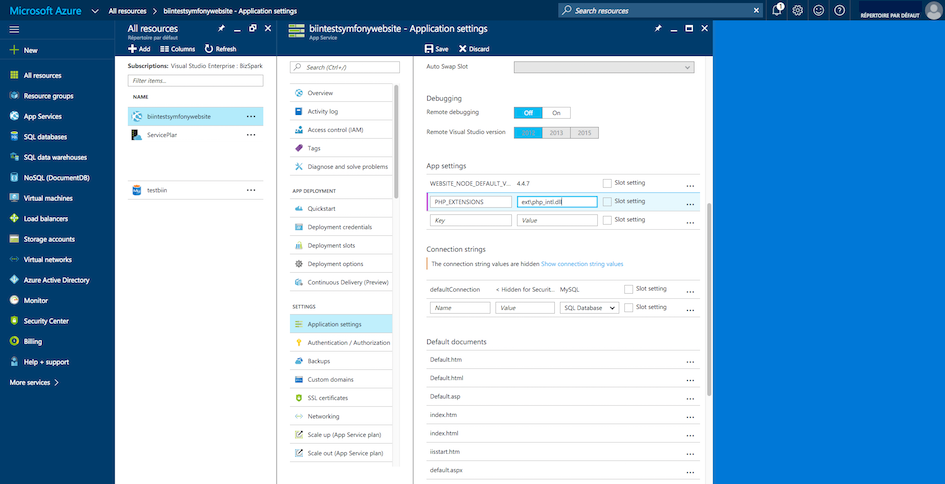Refresh the All resources list
945x484 pixels.
(221, 49)
